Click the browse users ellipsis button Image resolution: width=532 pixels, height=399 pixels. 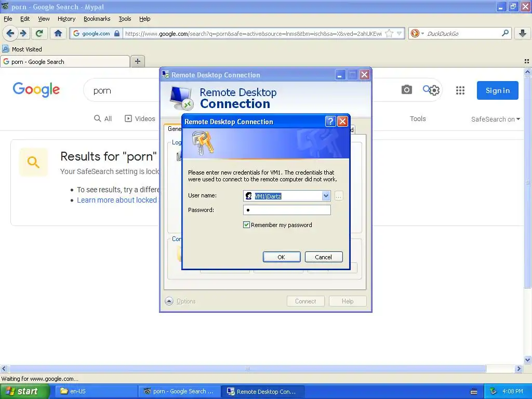click(x=339, y=196)
